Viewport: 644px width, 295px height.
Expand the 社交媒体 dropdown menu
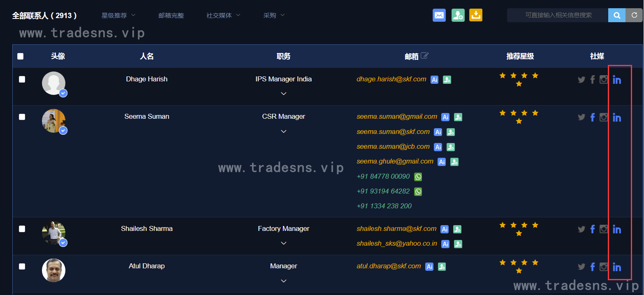[223, 15]
